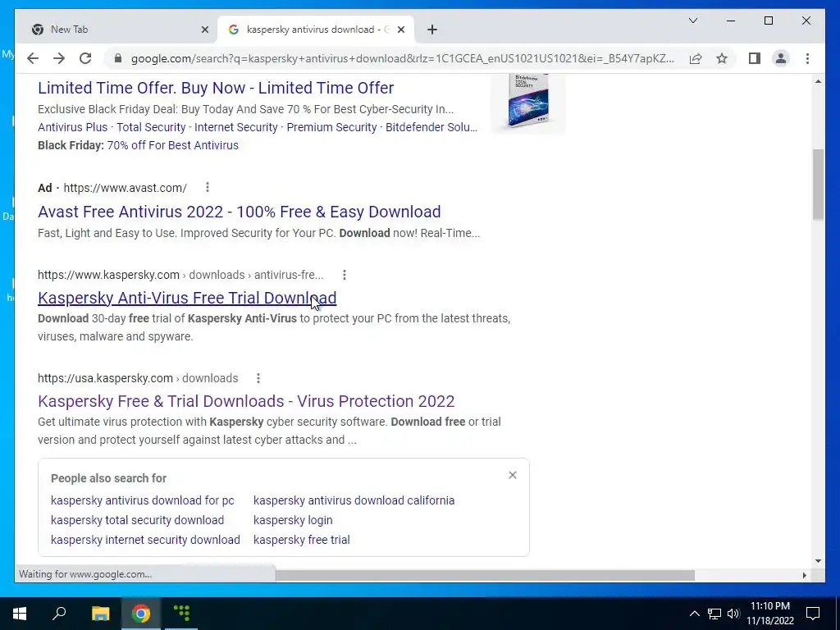Image resolution: width=840 pixels, height=630 pixels.
Task: View site info via padlock icon
Action: (x=118, y=58)
